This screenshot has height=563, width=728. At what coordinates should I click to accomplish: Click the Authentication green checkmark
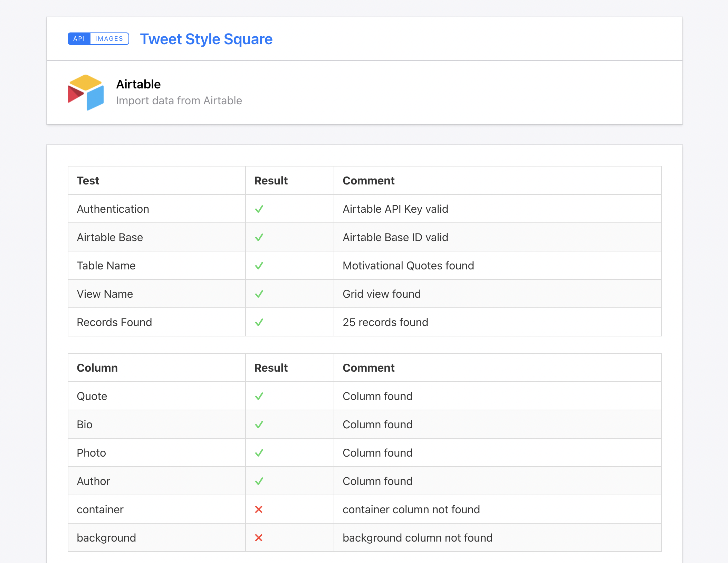(x=259, y=209)
